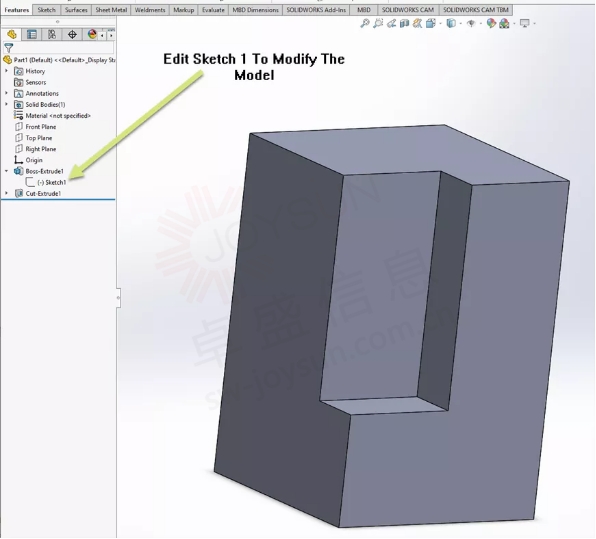The image size is (596, 539).
Task: Click the Sketch1 sketch icon
Action: [x=30, y=182]
